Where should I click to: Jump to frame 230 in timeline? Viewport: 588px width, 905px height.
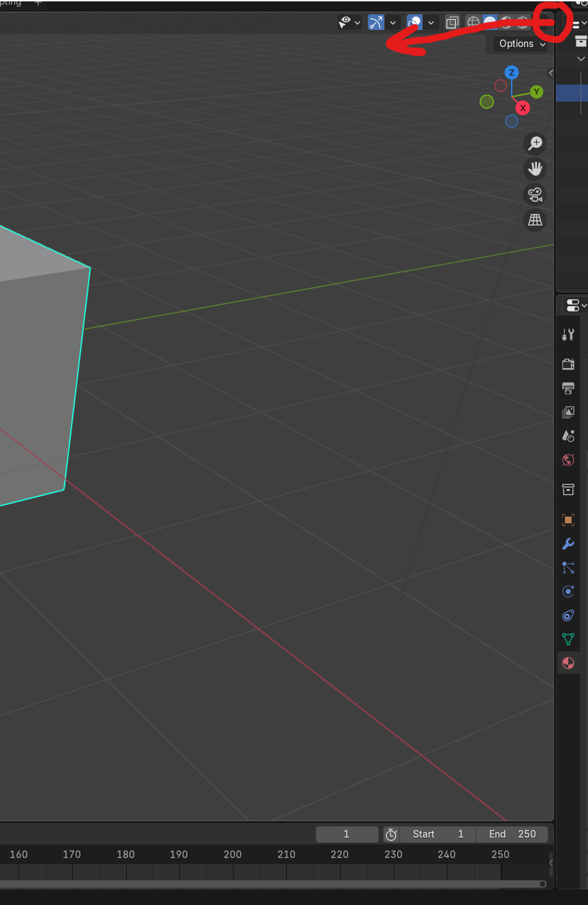click(393, 855)
